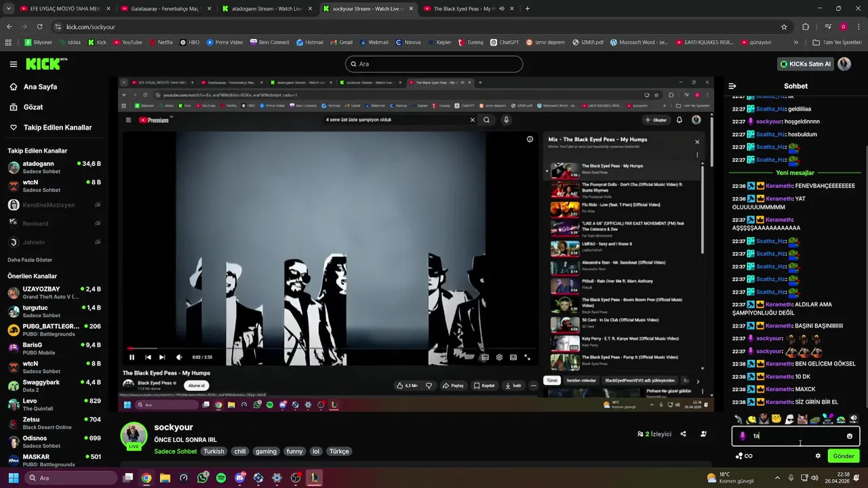This screenshot has height=488, width=868.
Task: Click the Sadece Sohbet category under sockyour
Action: (176, 451)
